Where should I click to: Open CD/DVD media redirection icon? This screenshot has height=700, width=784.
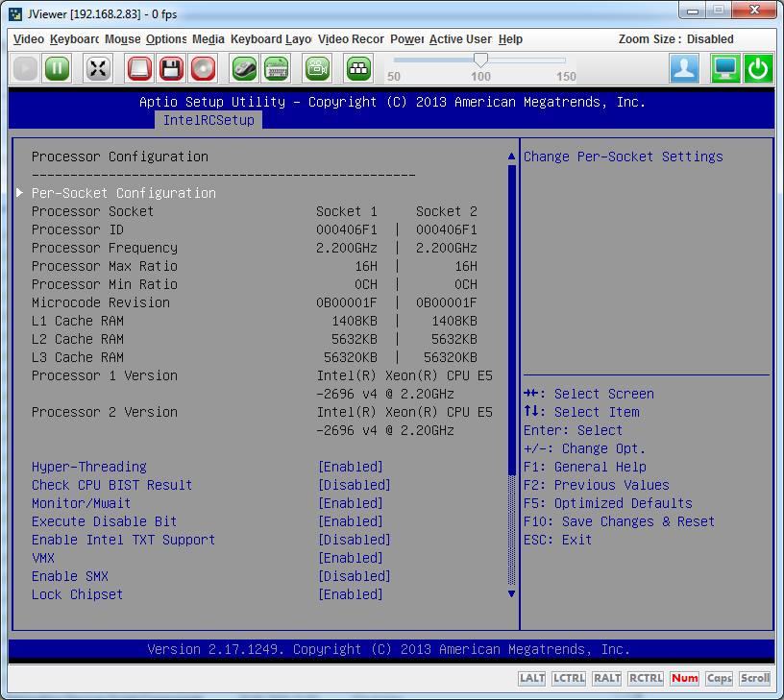(203, 68)
